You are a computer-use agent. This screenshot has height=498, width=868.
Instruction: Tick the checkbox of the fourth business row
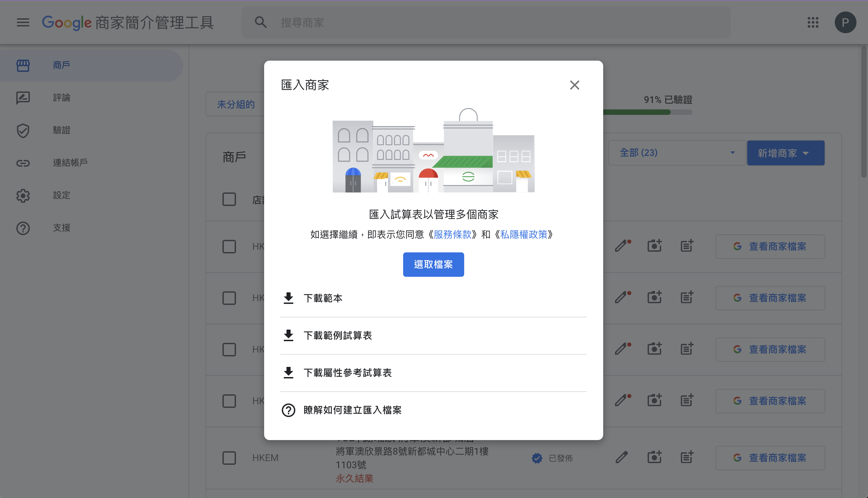[x=229, y=401]
